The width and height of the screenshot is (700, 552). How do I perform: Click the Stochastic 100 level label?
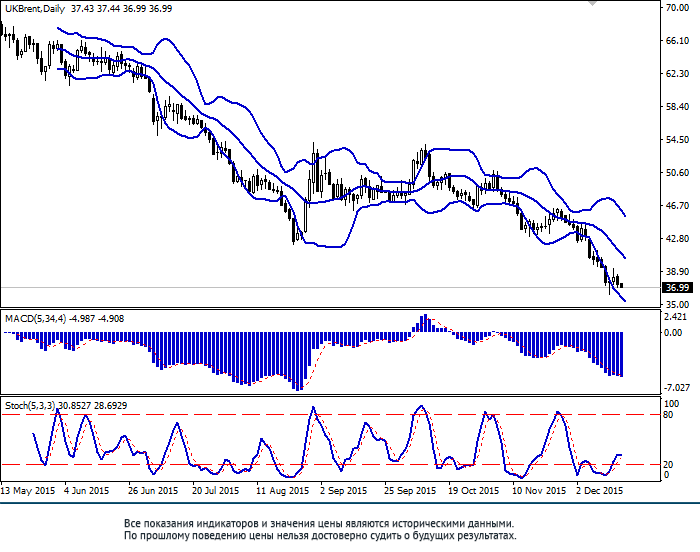[671, 404]
